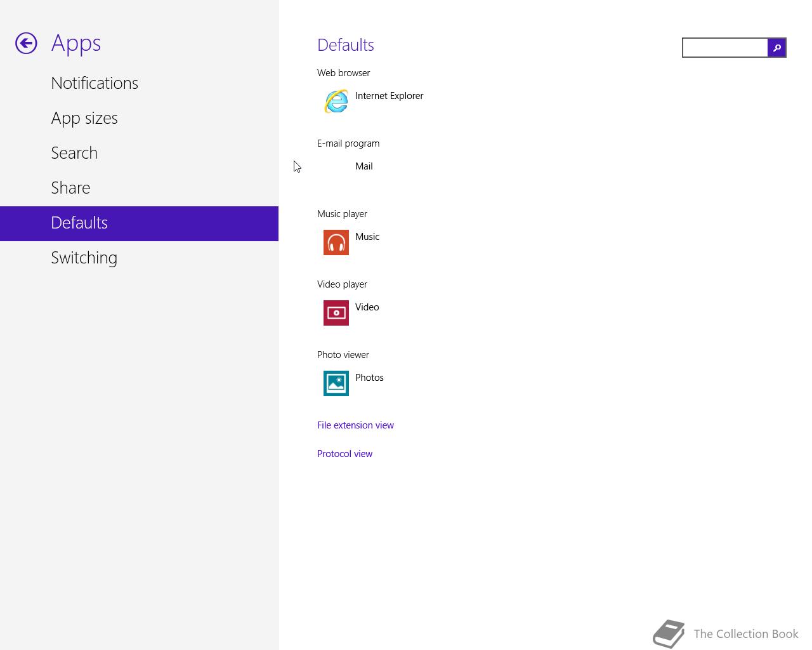Click the Music default player label
The width and height of the screenshot is (812, 650).
point(367,237)
